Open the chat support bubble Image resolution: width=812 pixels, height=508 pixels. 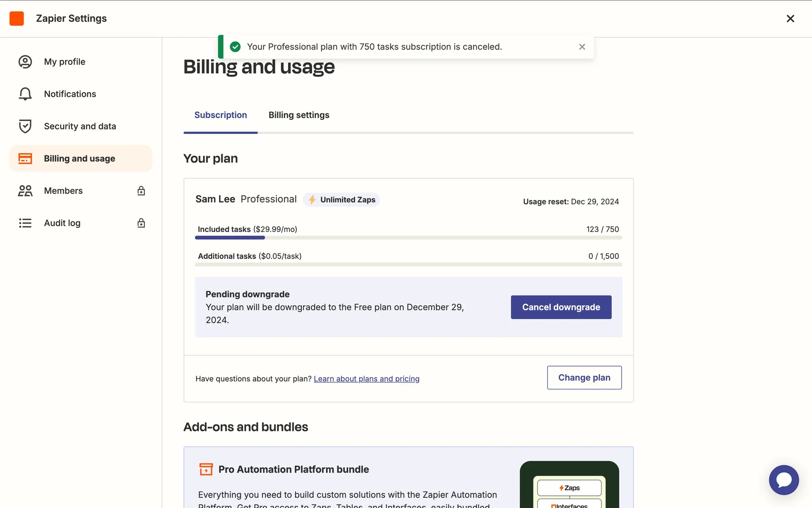coord(784,480)
